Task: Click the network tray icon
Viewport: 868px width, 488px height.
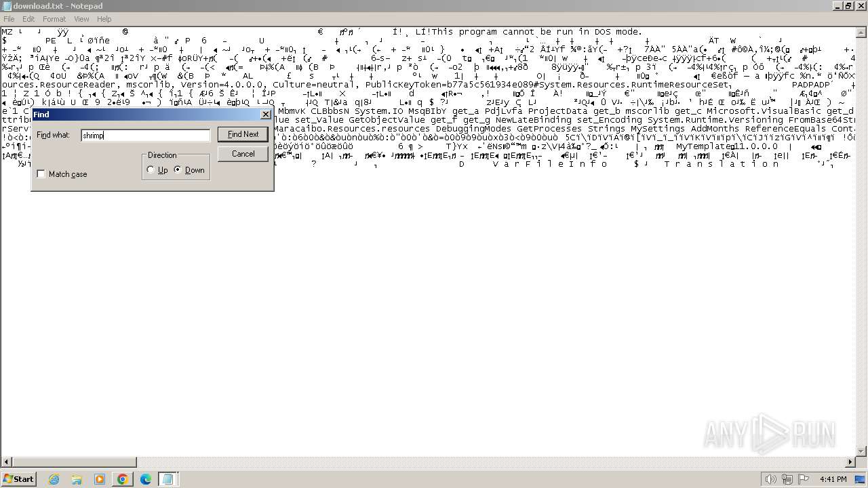Action: coord(788,479)
